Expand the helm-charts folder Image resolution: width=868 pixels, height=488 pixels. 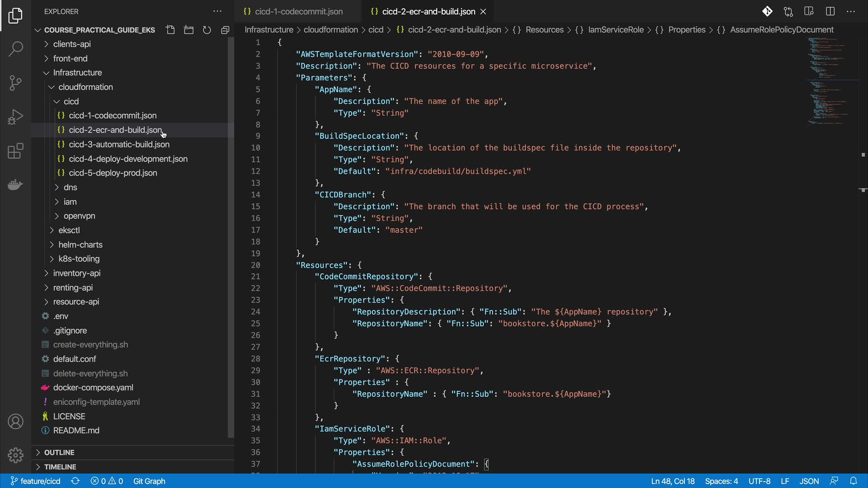pyautogui.click(x=80, y=244)
